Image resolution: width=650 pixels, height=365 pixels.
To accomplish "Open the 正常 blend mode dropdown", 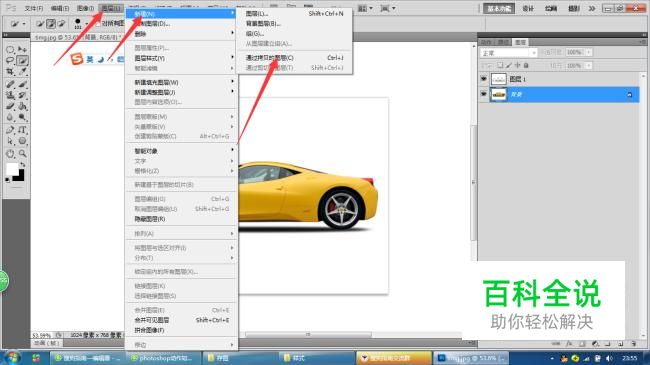I will 509,53.
